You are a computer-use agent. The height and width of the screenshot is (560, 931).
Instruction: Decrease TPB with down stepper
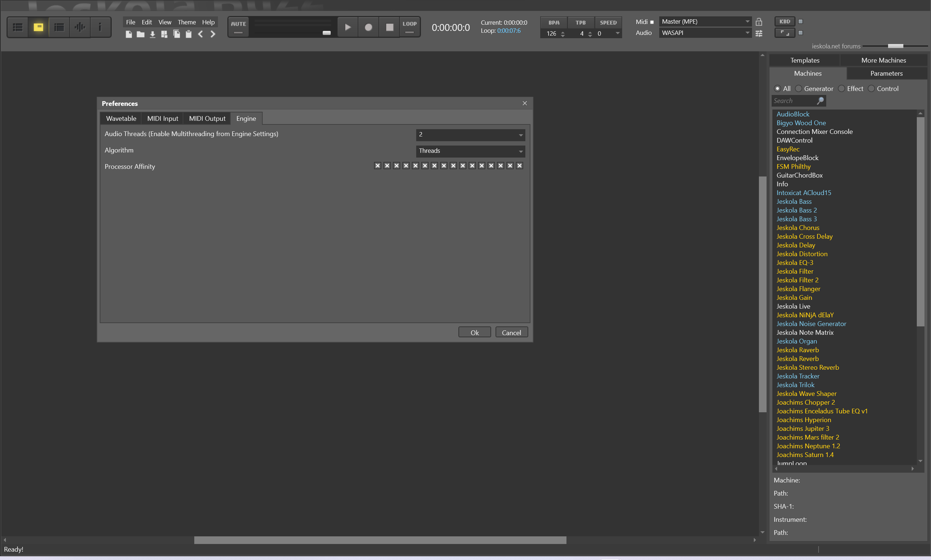point(590,36)
